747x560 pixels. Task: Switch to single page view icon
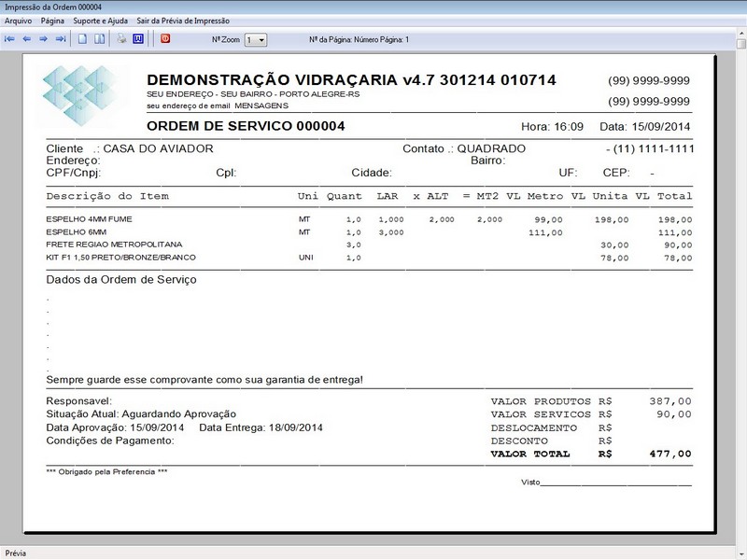[82, 39]
